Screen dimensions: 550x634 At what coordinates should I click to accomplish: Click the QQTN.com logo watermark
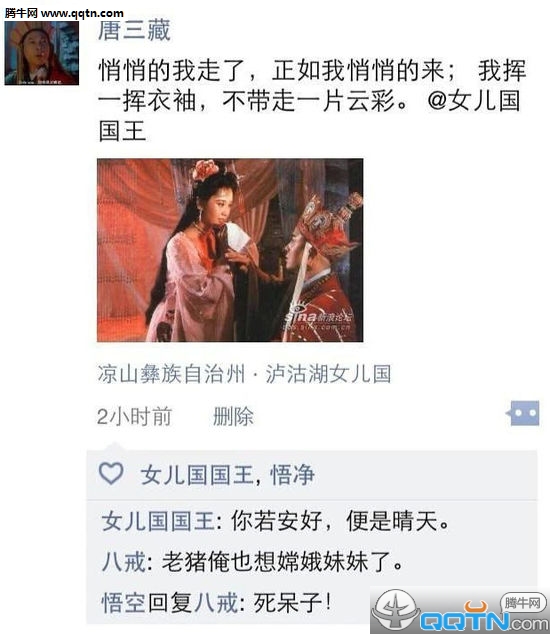(460, 611)
